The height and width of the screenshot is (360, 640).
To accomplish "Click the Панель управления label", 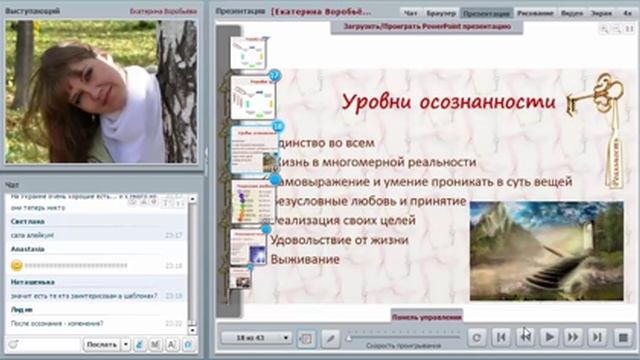I will 427,316.
